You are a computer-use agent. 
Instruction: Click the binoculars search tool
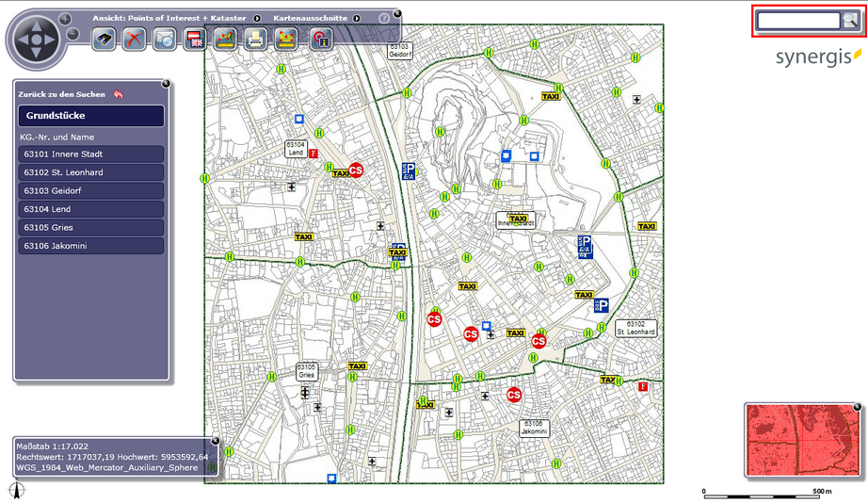104,39
